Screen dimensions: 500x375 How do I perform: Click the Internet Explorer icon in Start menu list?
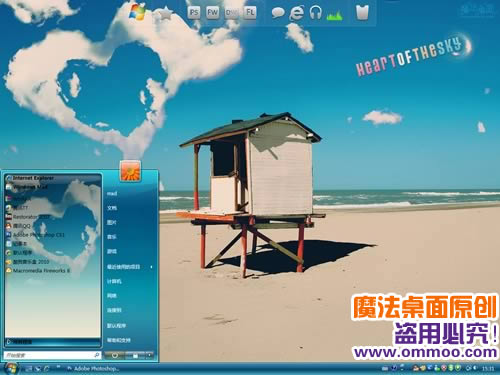9,178
